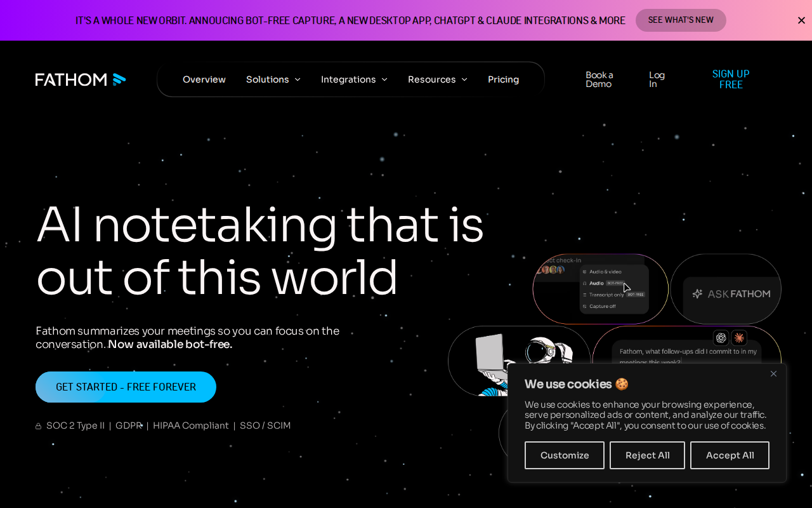This screenshot has width=812, height=508.
Task: Click the lock icon beside SOC 2 Type II
Action: (x=38, y=426)
